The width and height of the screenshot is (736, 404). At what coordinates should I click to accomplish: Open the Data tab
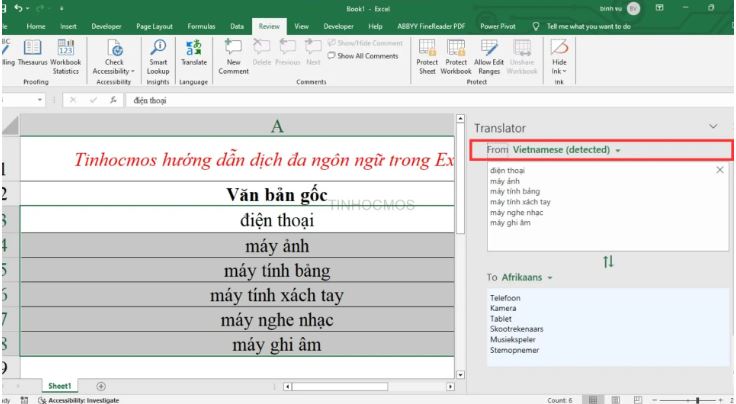pyautogui.click(x=237, y=26)
